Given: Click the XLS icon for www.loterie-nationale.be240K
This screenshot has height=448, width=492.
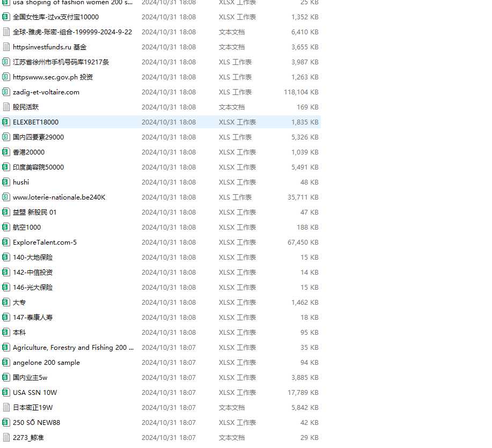Looking at the screenshot, I should pos(6,197).
